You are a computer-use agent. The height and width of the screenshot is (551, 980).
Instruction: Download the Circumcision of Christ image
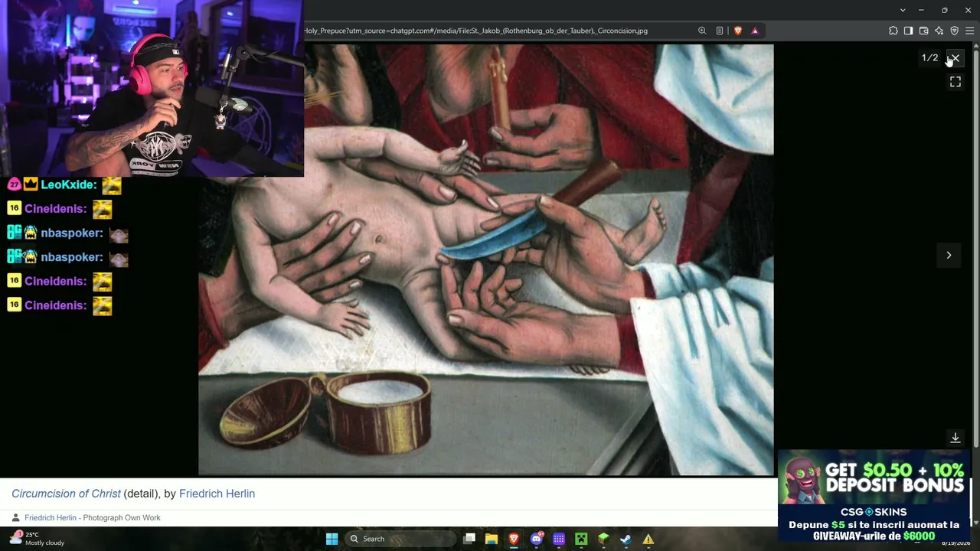point(955,438)
